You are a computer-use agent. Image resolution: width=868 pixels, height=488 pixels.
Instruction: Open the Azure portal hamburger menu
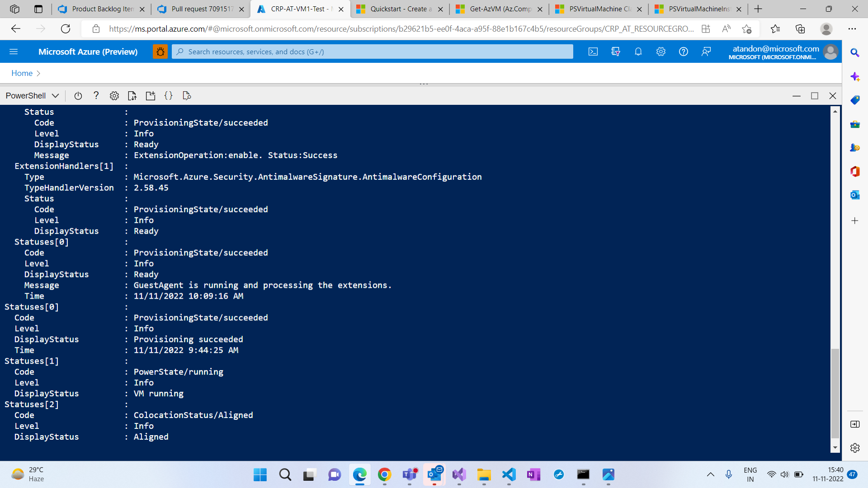coord(14,52)
